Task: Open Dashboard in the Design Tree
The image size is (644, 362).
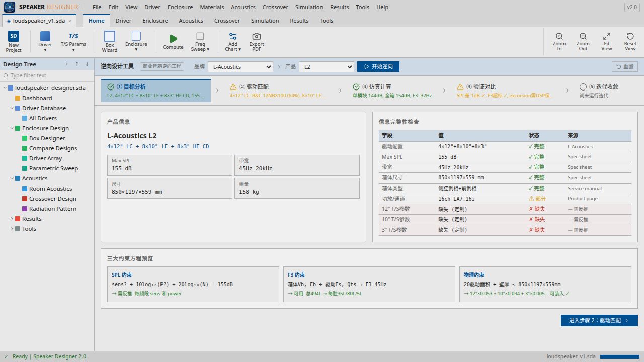Action: coord(37,98)
